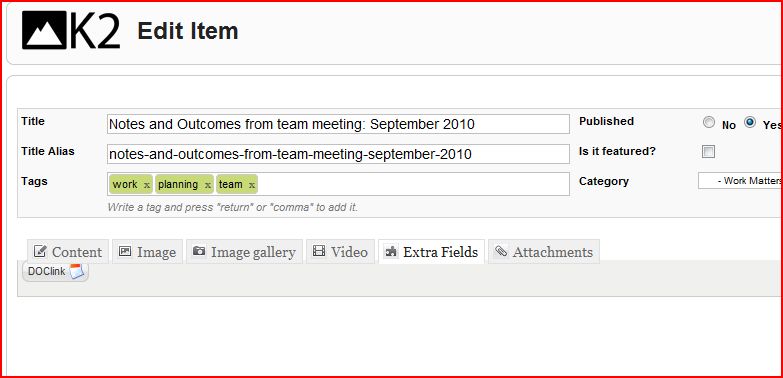Click into the Title Alias field
The width and height of the screenshot is (783, 378).
[338, 154]
